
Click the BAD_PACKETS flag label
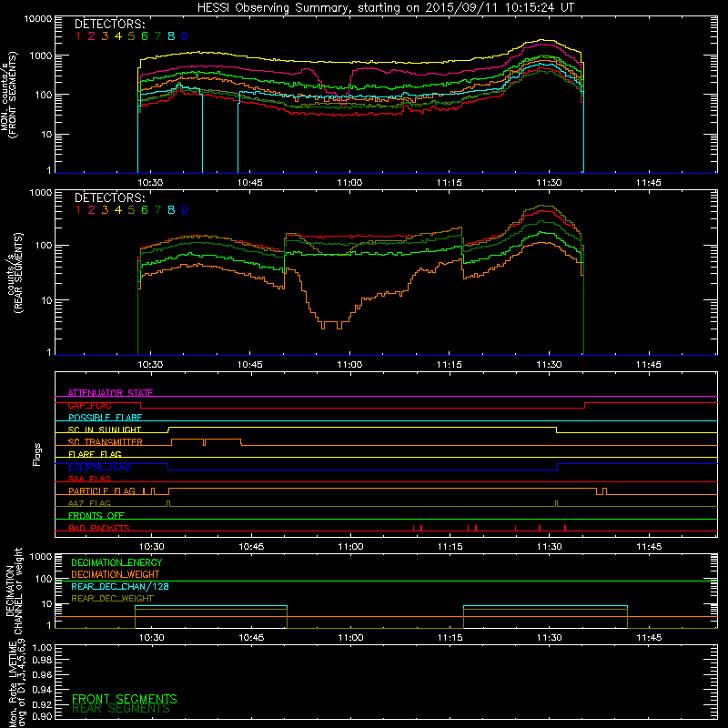tap(99, 528)
